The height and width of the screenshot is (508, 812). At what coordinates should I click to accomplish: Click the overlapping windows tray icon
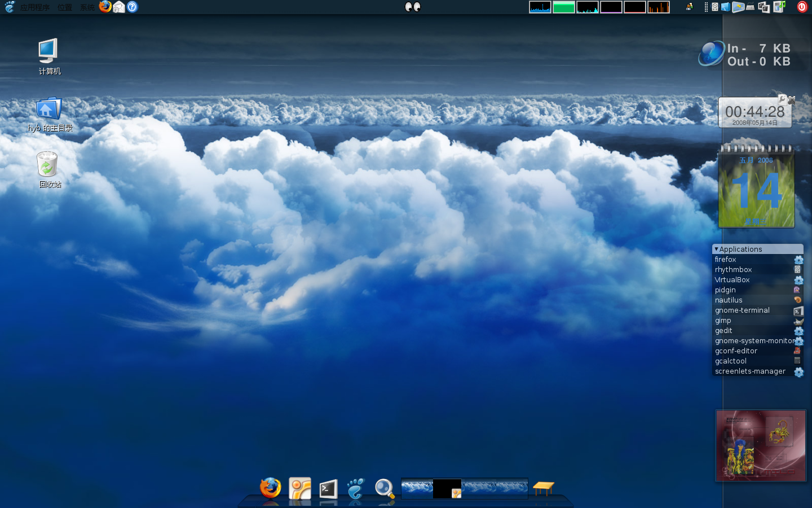coord(764,7)
